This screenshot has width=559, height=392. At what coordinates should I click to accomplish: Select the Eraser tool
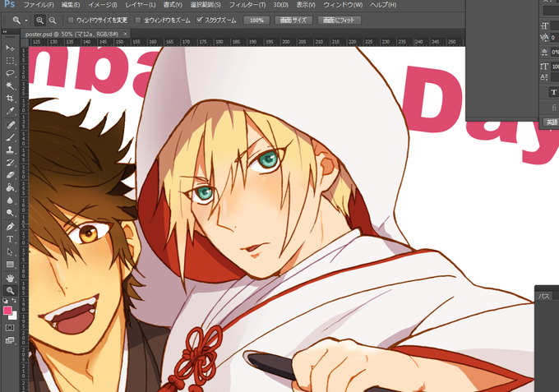click(x=10, y=175)
